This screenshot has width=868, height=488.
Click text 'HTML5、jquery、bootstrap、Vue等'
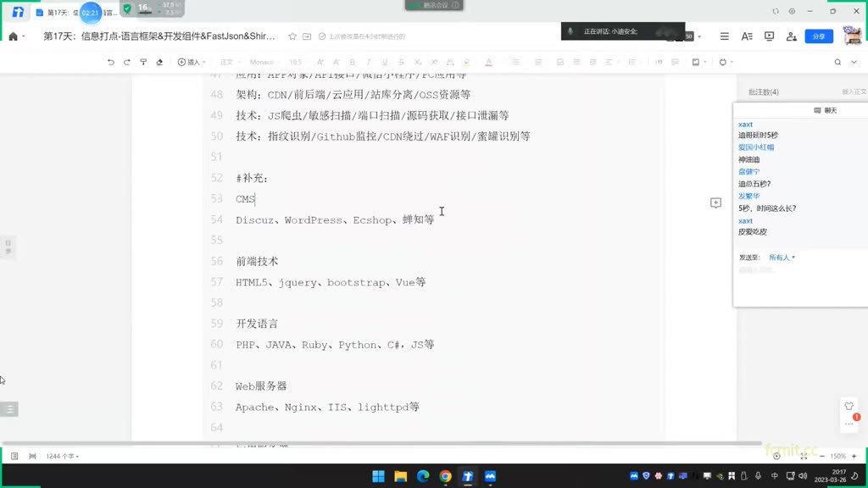pos(331,282)
